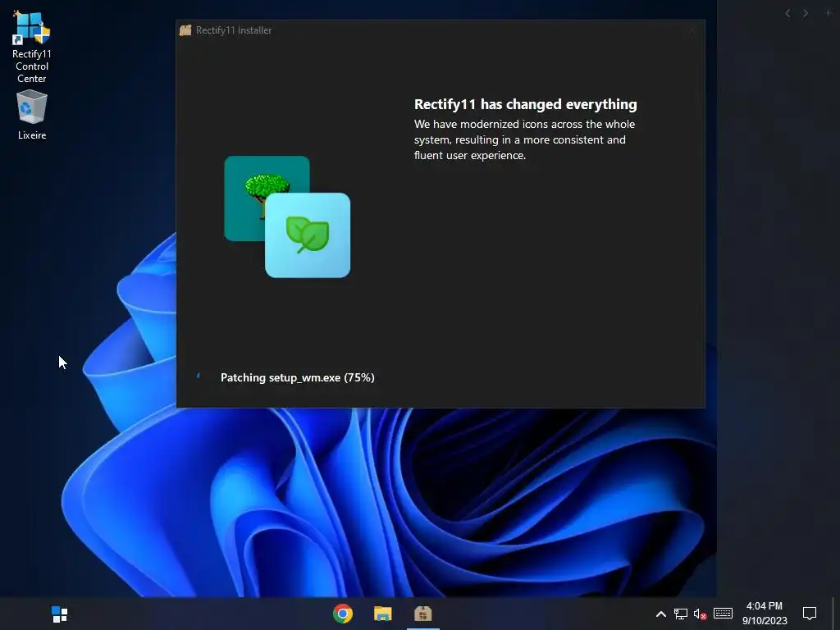Viewport: 840px width, 630px height.
Task: Open the Windows Start button
Action: pyautogui.click(x=59, y=614)
